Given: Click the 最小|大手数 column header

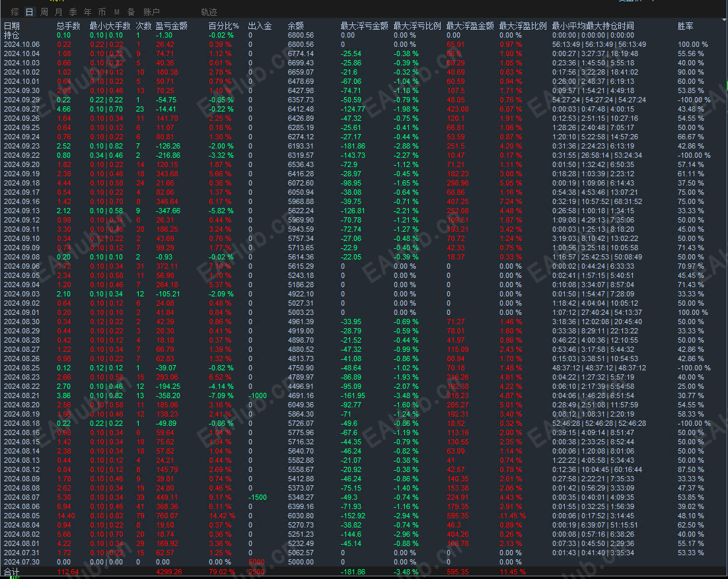Looking at the screenshot, I should click(110, 26).
